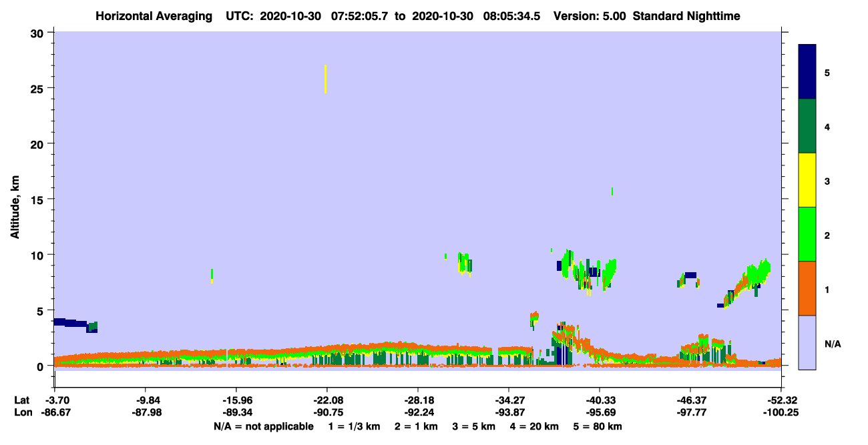This screenshot has height=445, width=868.
Task: Click latitude value -40.33
Action: [x=600, y=400]
